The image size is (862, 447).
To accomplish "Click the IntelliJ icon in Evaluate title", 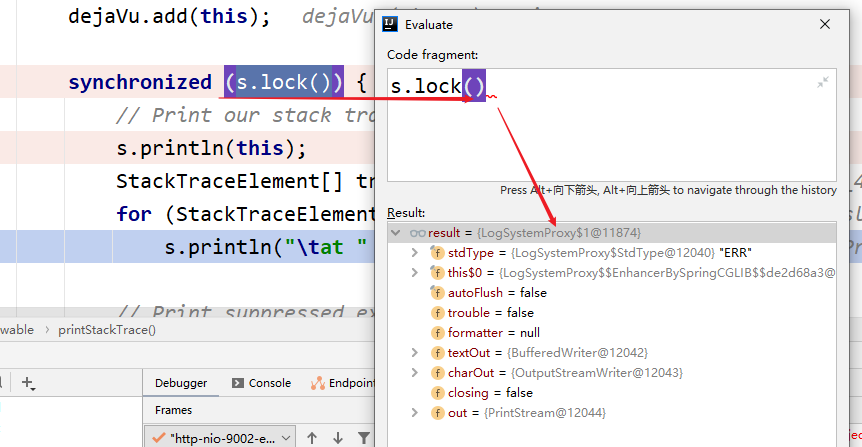I will point(390,24).
